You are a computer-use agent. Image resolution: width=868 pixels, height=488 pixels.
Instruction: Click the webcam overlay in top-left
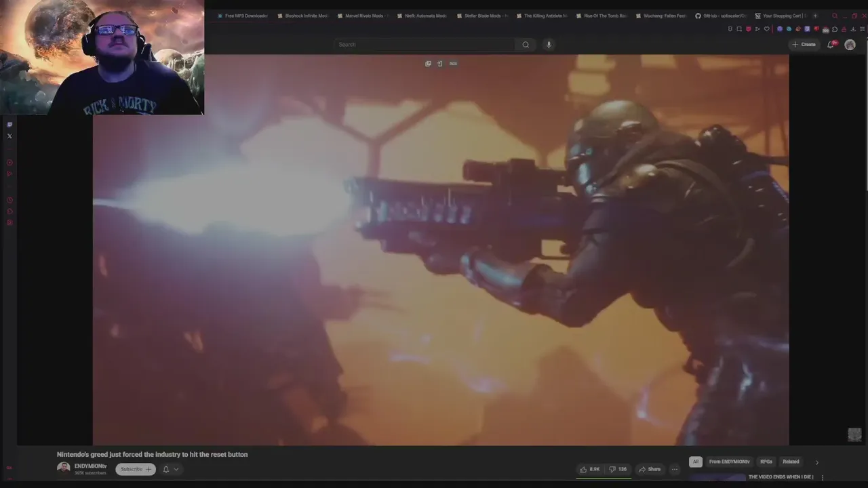click(102, 58)
